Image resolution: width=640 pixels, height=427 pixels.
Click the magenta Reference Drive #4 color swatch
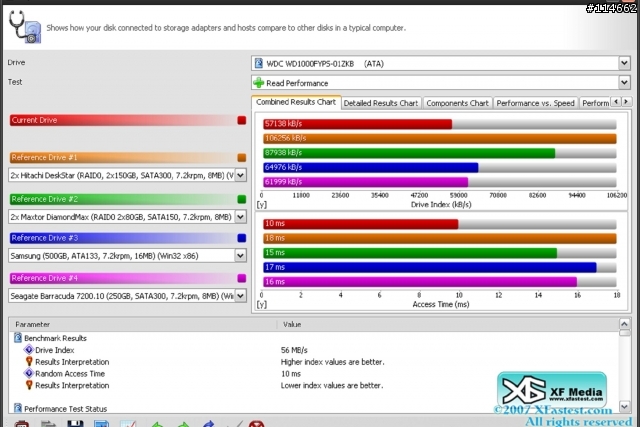pyautogui.click(x=242, y=278)
